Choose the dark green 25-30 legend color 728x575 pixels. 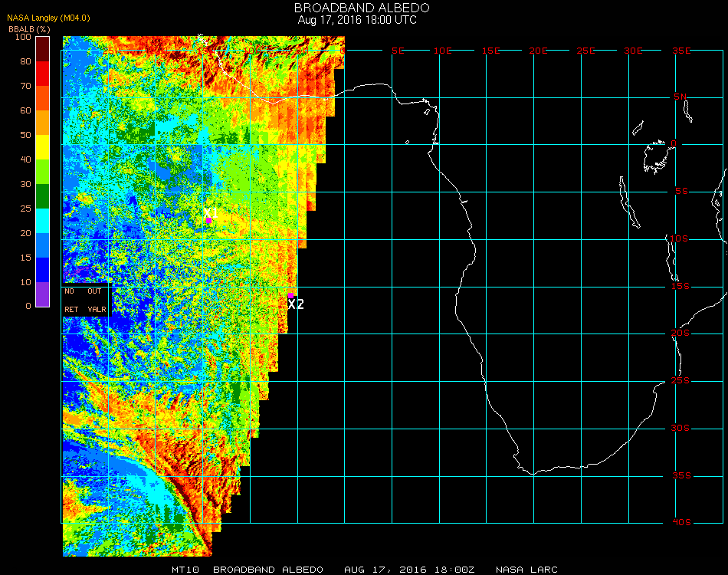[x=43, y=196]
